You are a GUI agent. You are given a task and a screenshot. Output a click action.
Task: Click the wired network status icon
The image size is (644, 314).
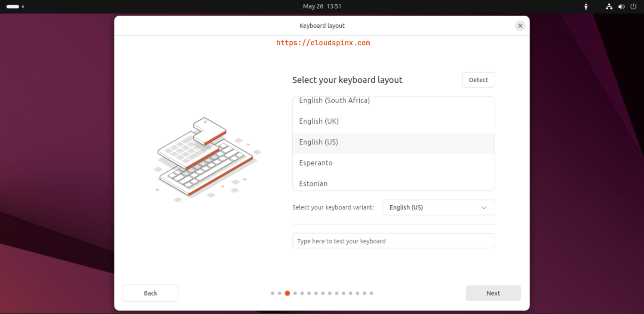tap(609, 7)
